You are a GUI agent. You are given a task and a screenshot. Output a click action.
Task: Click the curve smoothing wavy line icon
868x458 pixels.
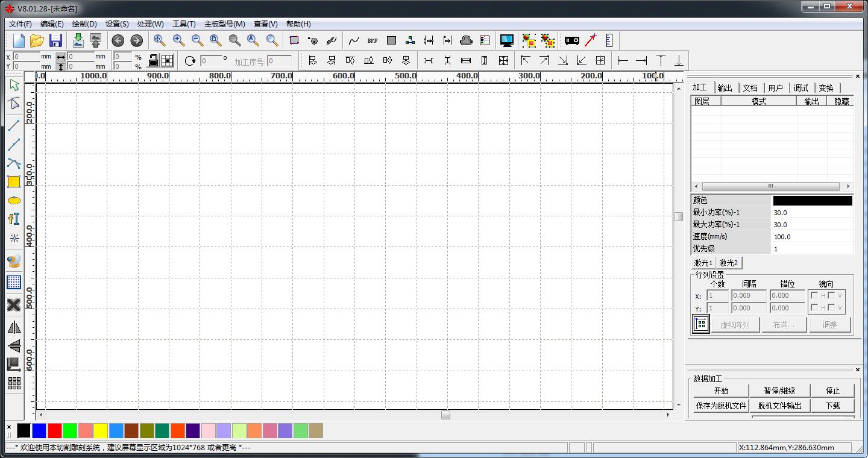(354, 40)
